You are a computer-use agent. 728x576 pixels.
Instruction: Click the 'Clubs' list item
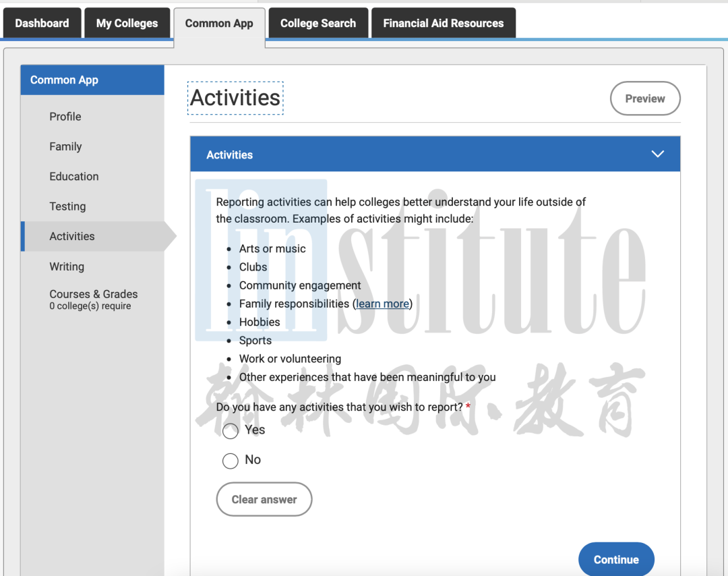253,267
